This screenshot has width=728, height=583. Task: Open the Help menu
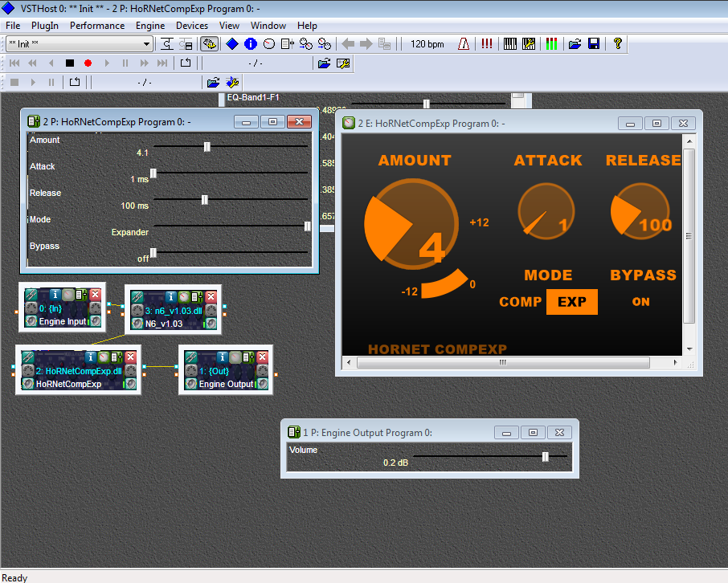308,26
